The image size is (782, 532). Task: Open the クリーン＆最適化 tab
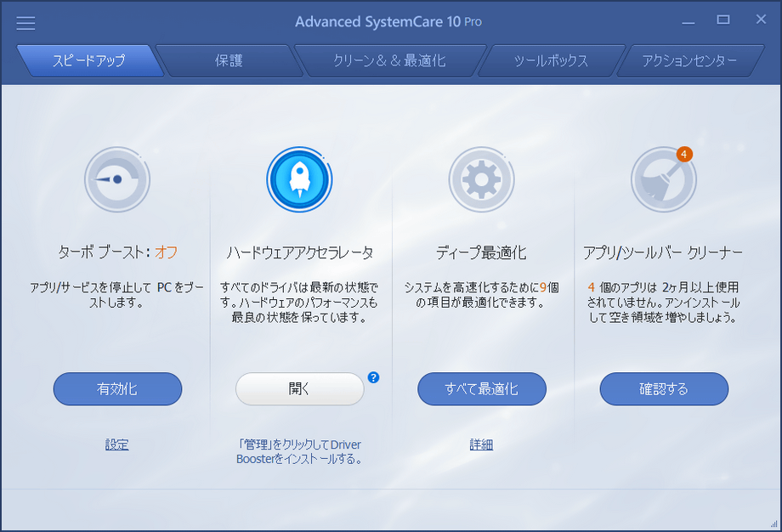click(389, 61)
